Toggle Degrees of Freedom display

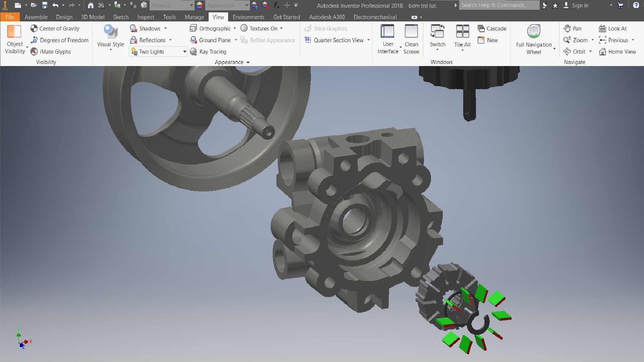tap(59, 40)
